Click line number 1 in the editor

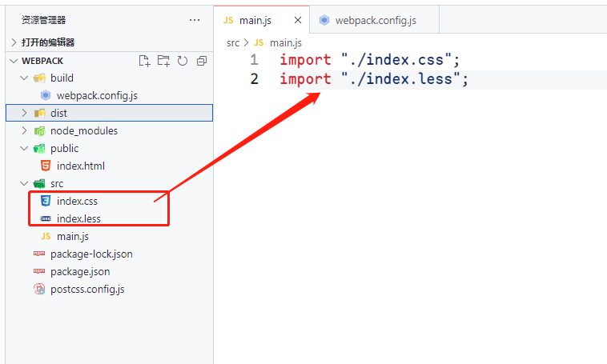point(254,59)
